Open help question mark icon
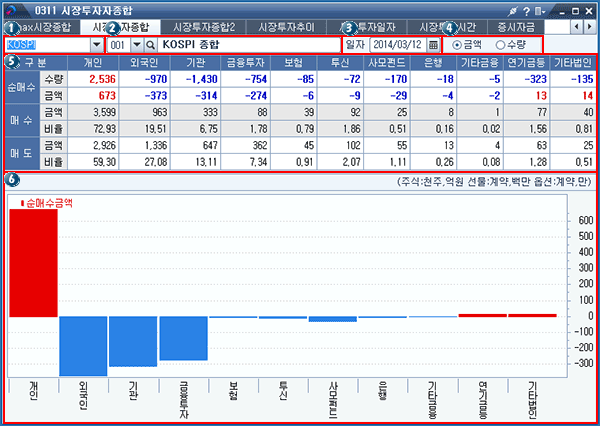This screenshot has width=600, height=426. pos(527,11)
